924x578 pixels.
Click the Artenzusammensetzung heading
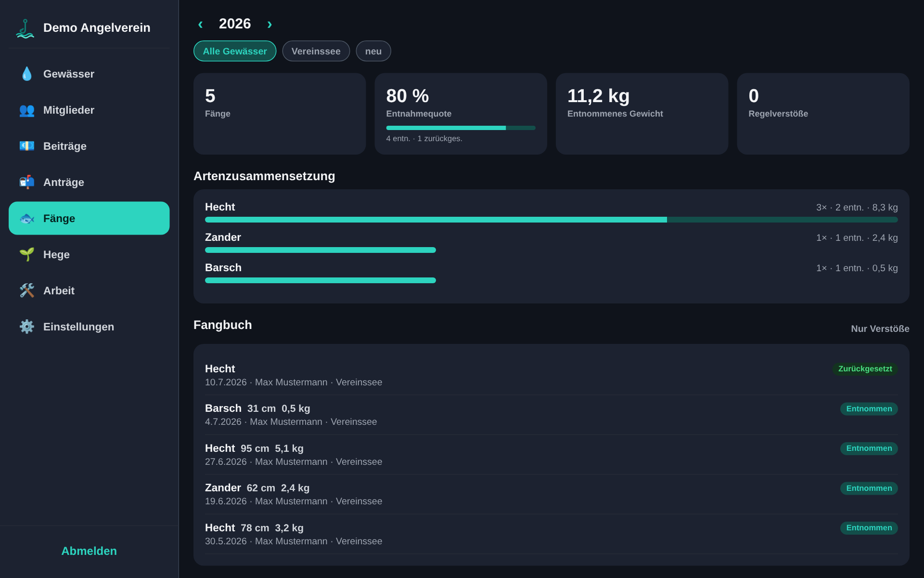coord(264,176)
